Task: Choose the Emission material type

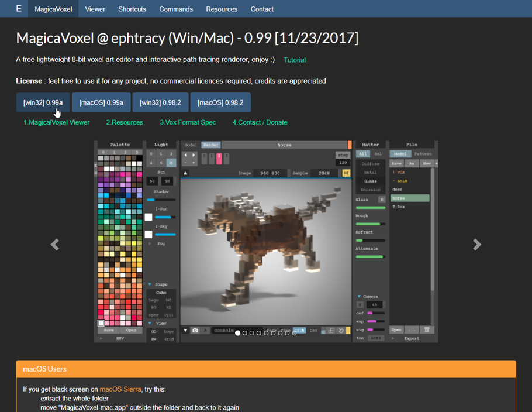Action: (370, 190)
